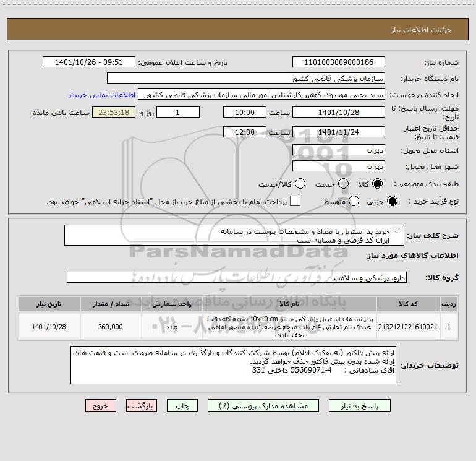The width and height of the screenshot is (476, 461).
Task: Click goods group field دارو، پزشکی و سلامت
Action: click(237, 277)
